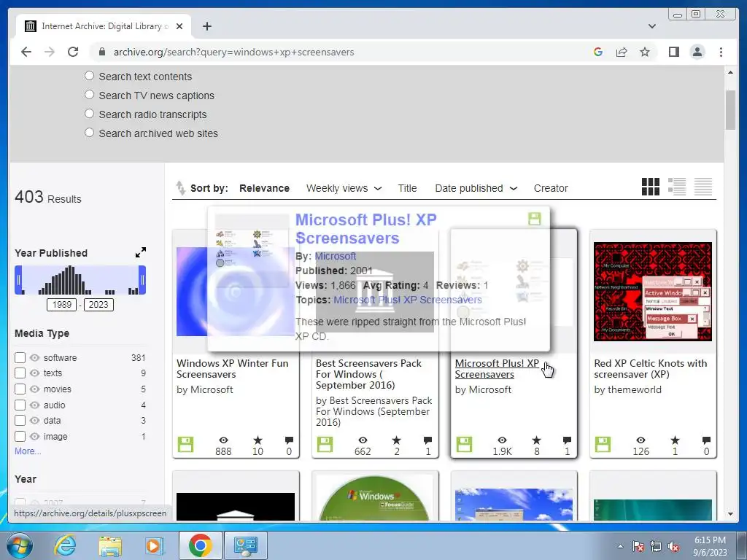Click the software icon on Winter Fun card
The width and height of the screenshot is (747, 560).
185,444
